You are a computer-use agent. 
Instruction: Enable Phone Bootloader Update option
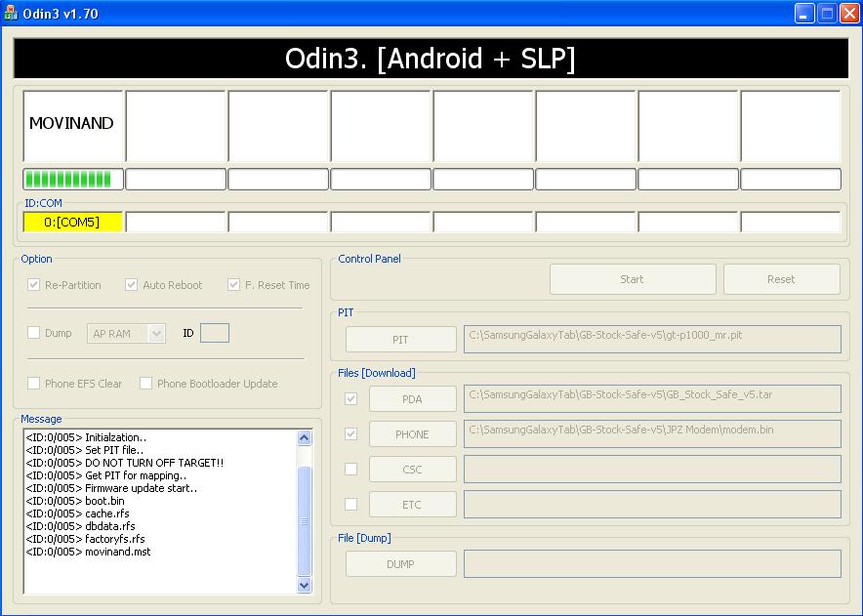click(x=145, y=383)
